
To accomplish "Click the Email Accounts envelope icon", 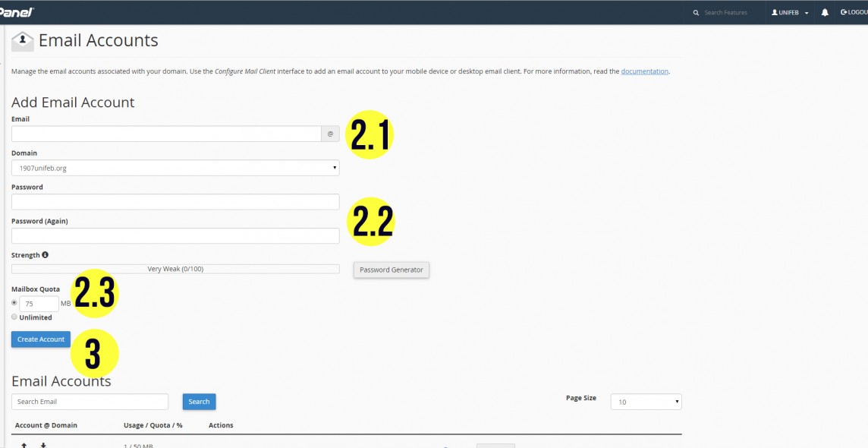I will point(23,41).
